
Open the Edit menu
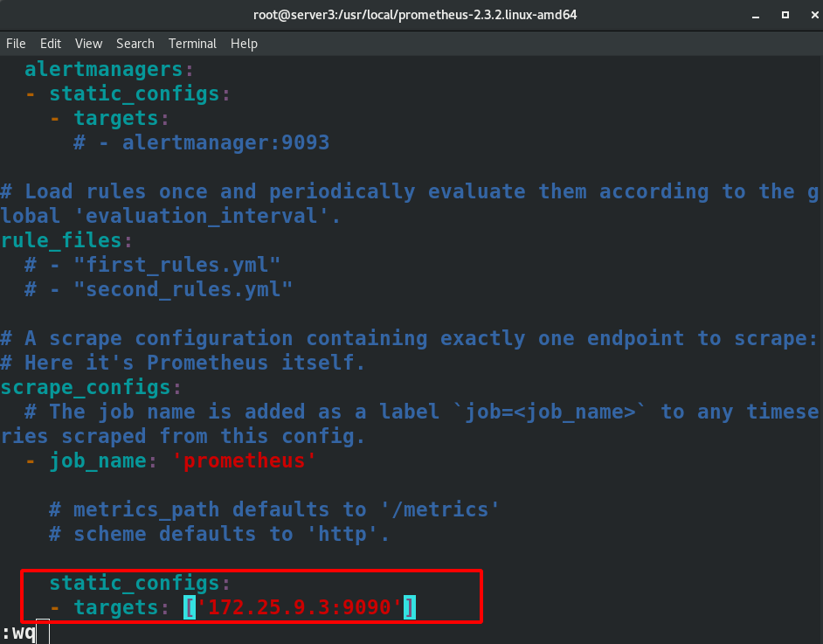point(51,44)
